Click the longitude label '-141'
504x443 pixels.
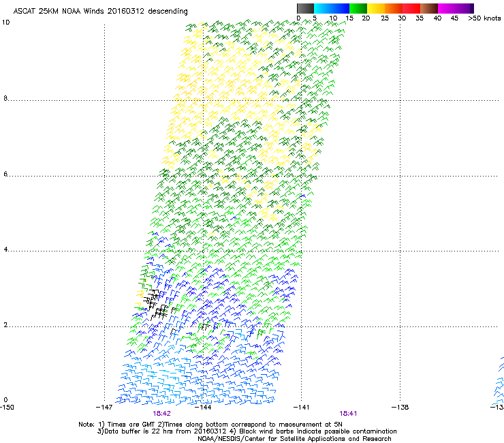pos(302,408)
